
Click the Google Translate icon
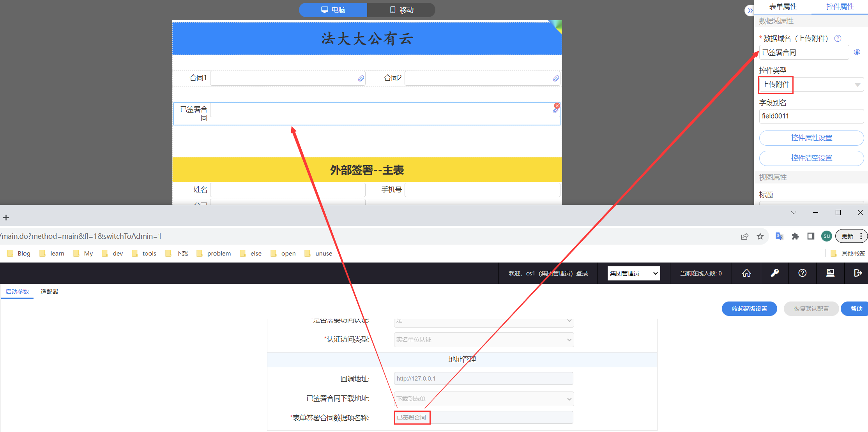(x=779, y=236)
